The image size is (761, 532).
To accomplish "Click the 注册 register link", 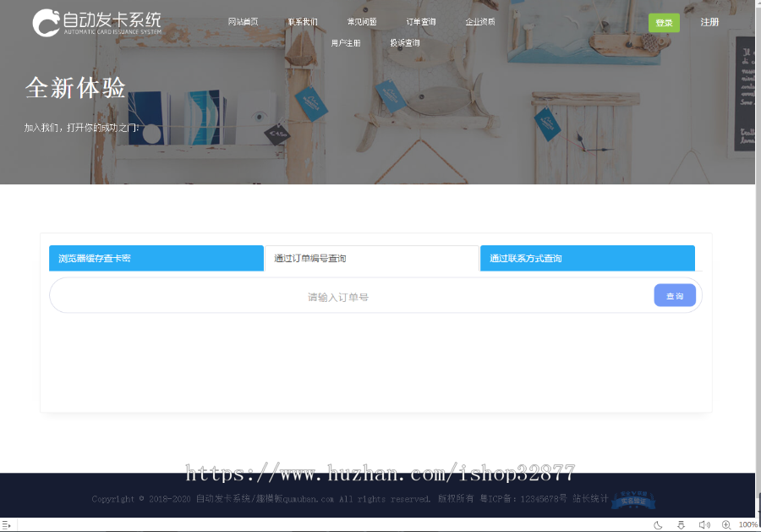I will point(709,23).
